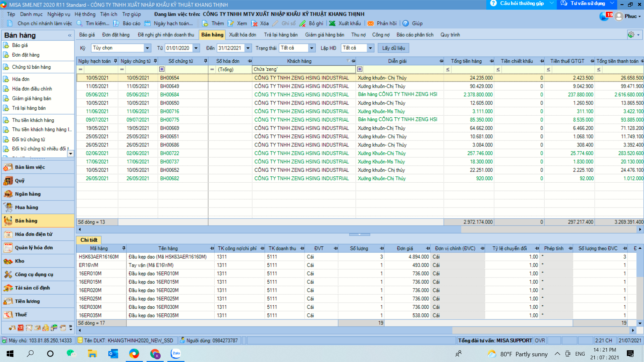This screenshot has width=644, height=362.
Task: Click the Thêm (Add) toolbar icon
Action: (205, 23)
